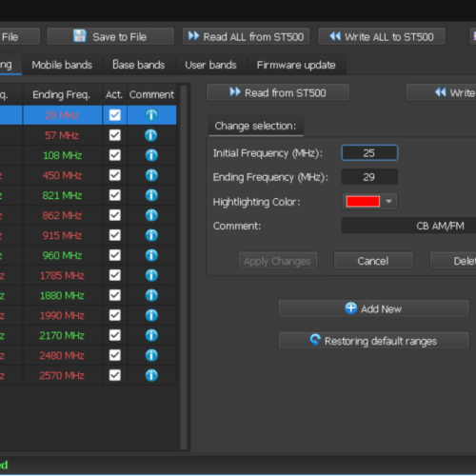
Task: Disable active checkbox for 2170 MHz row
Action: click(115, 335)
